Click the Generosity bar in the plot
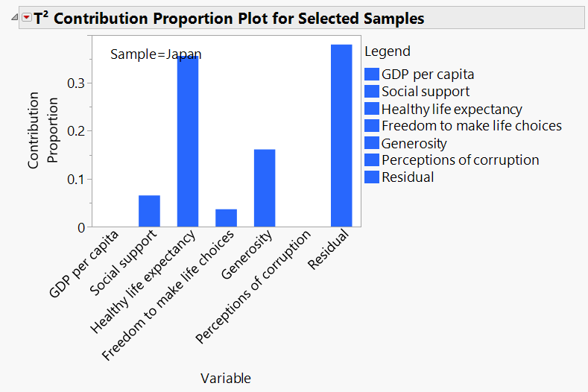This screenshot has width=588, height=392. pyautogui.click(x=265, y=188)
